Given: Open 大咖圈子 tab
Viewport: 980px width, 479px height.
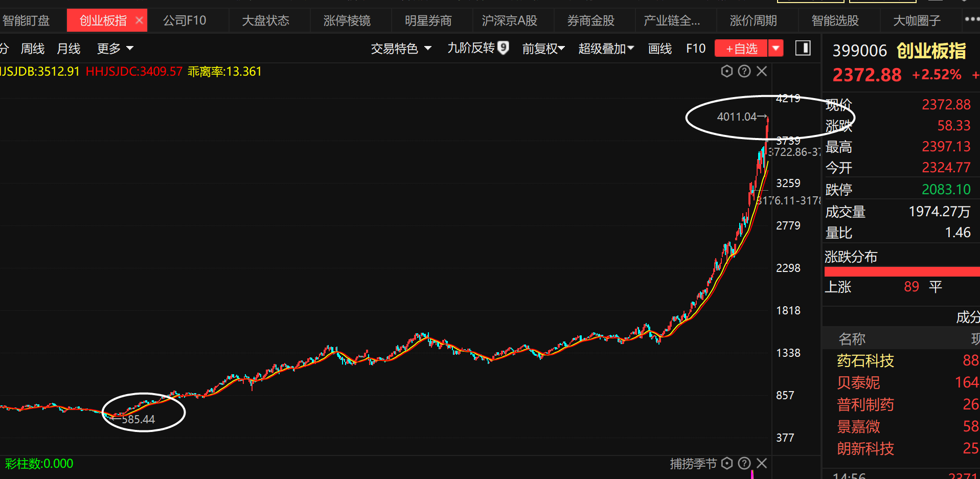Looking at the screenshot, I should [x=917, y=20].
